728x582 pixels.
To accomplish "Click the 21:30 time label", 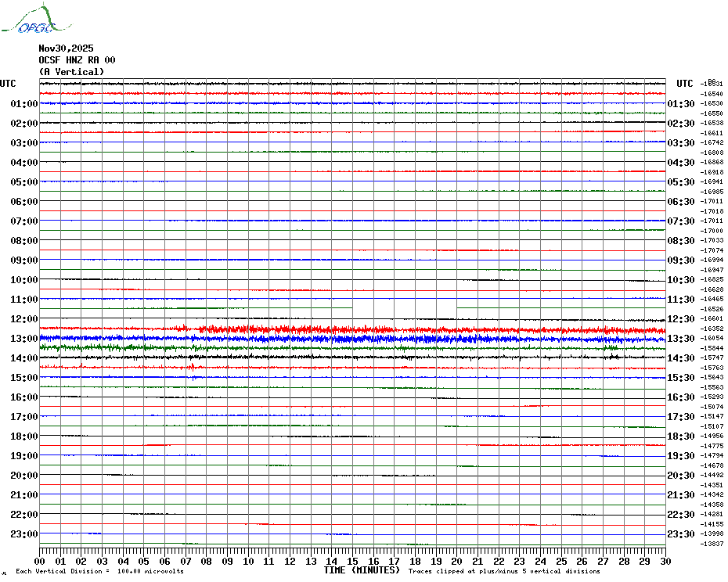I will [681, 494].
